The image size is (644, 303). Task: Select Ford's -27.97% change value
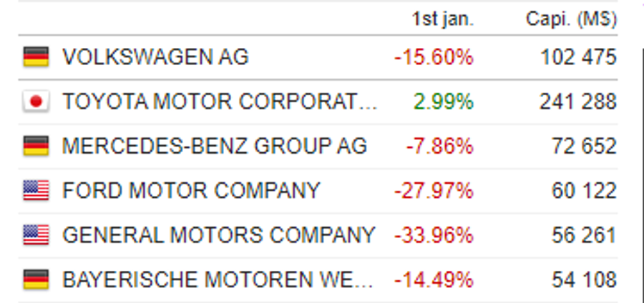tap(434, 191)
